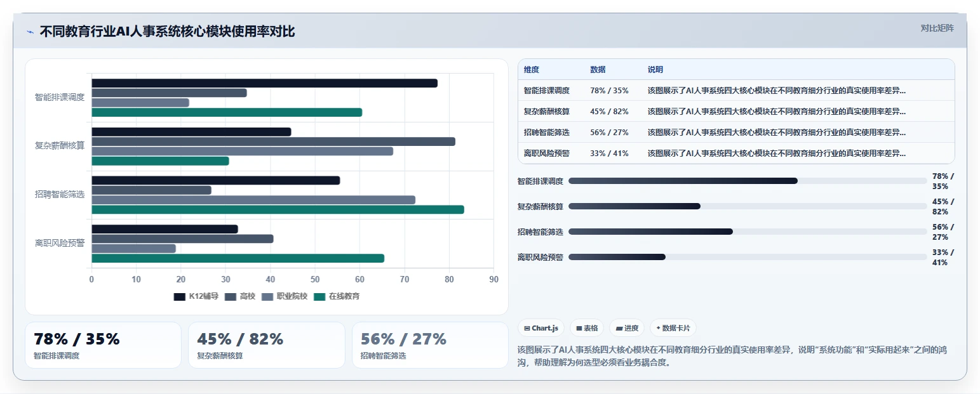Click the 数据卡片 chip
This screenshot has width=980, height=394.
coord(673,328)
